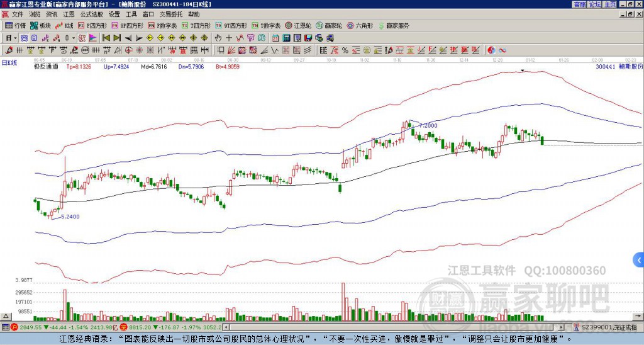
Task: Click the 板块 toolbar button
Action: tap(40, 25)
